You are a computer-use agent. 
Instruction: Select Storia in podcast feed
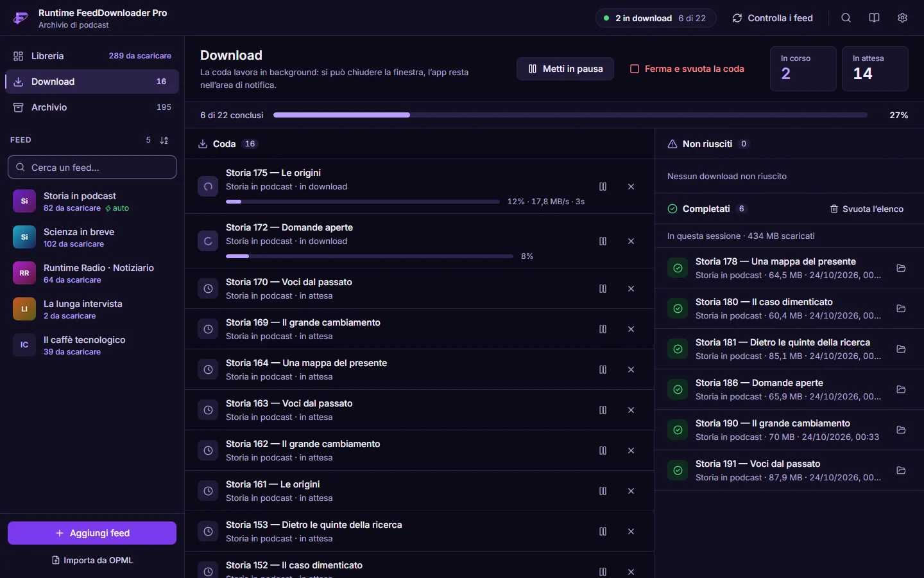(x=92, y=201)
